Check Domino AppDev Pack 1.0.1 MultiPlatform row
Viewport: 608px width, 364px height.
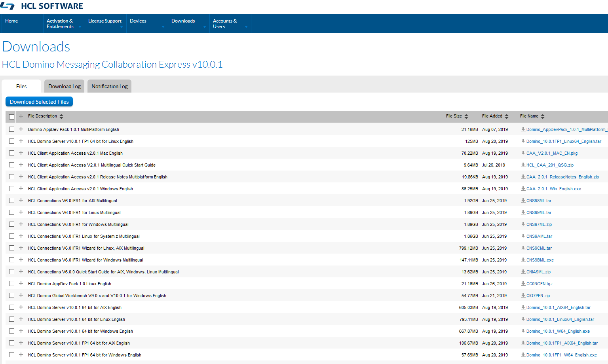[11, 129]
